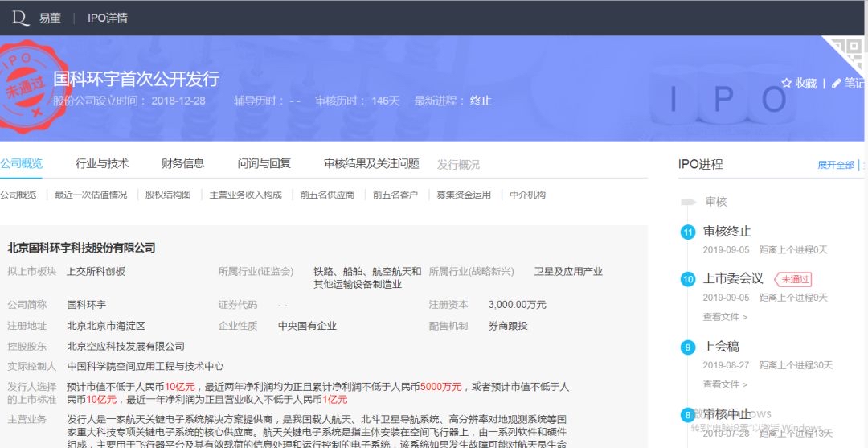Click the 收藏 star icon

click(x=786, y=83)
